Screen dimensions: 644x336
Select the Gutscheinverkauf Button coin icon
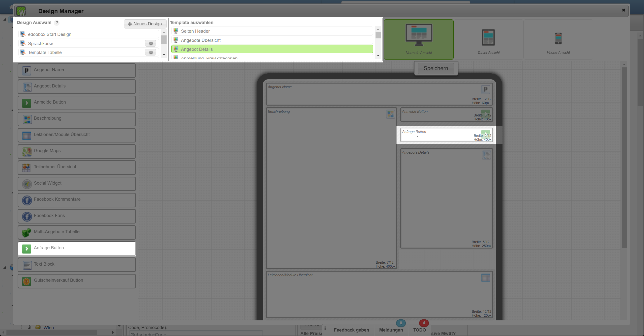coord(26,281)
